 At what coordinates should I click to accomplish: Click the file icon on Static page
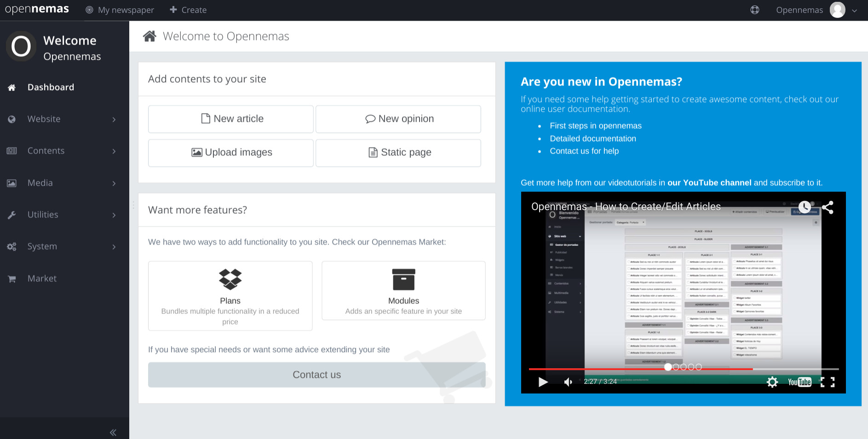[x=373, y=152]
